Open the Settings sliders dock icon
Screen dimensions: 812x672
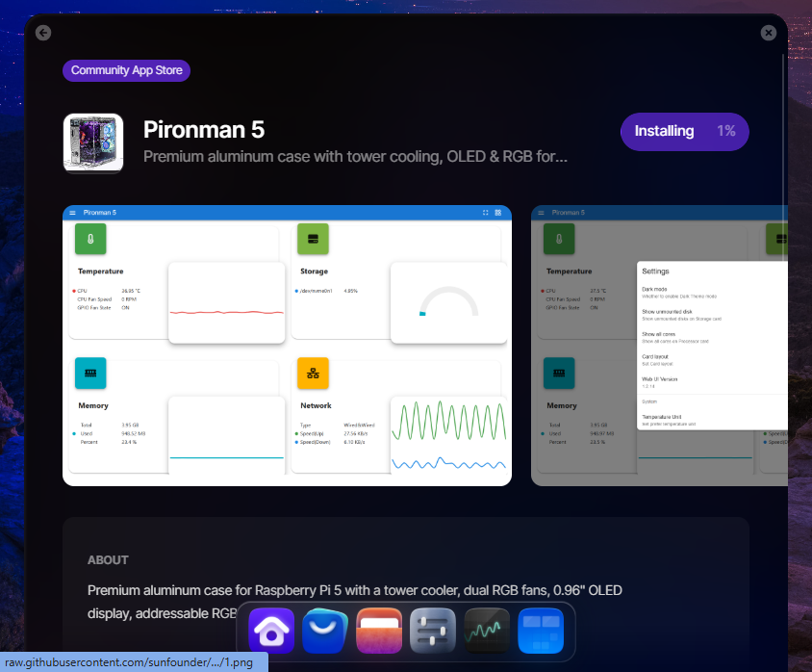433,631
